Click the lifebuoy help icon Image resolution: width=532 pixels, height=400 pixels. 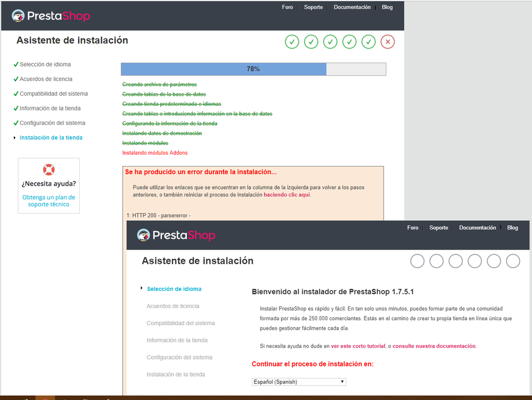click(49, 170)
